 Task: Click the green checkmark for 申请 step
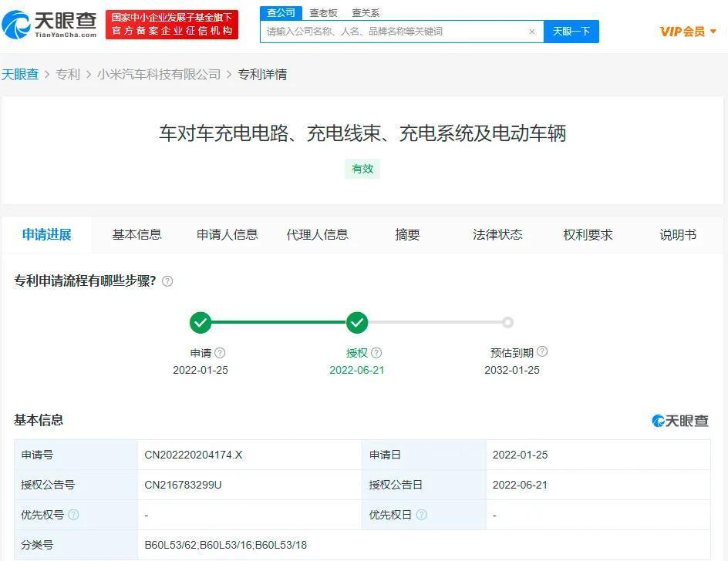click(201, 322)
